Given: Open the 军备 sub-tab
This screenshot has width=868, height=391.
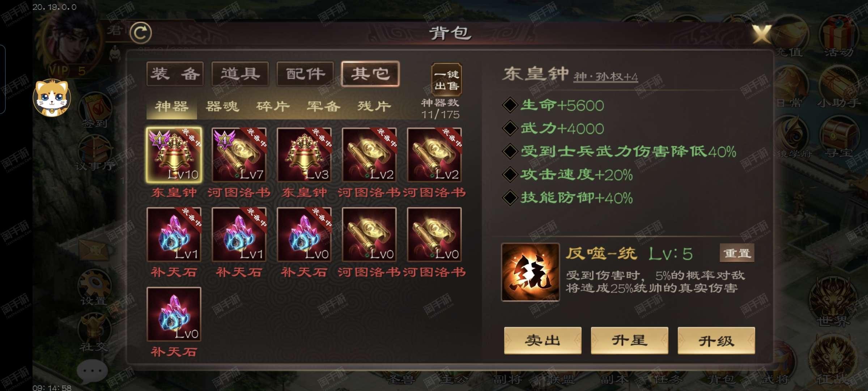Looking at the screenshot, I should pyautogui.click(x=324, y=106).
